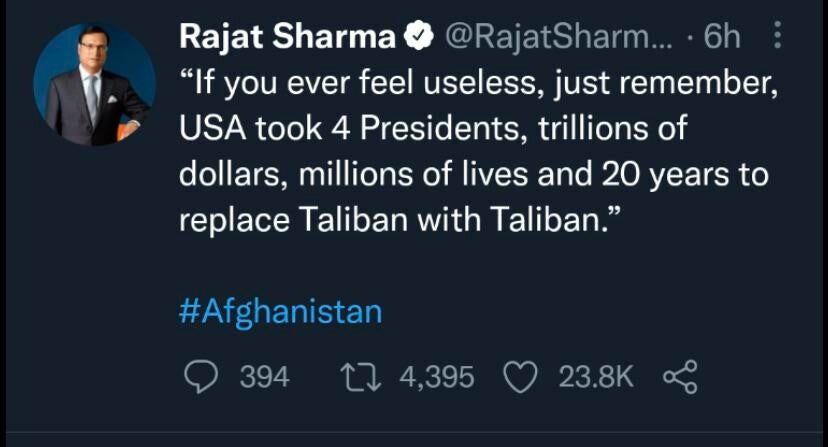
Task: Open the #Afghanistan hashtag
Action: (x=280, y=312)
